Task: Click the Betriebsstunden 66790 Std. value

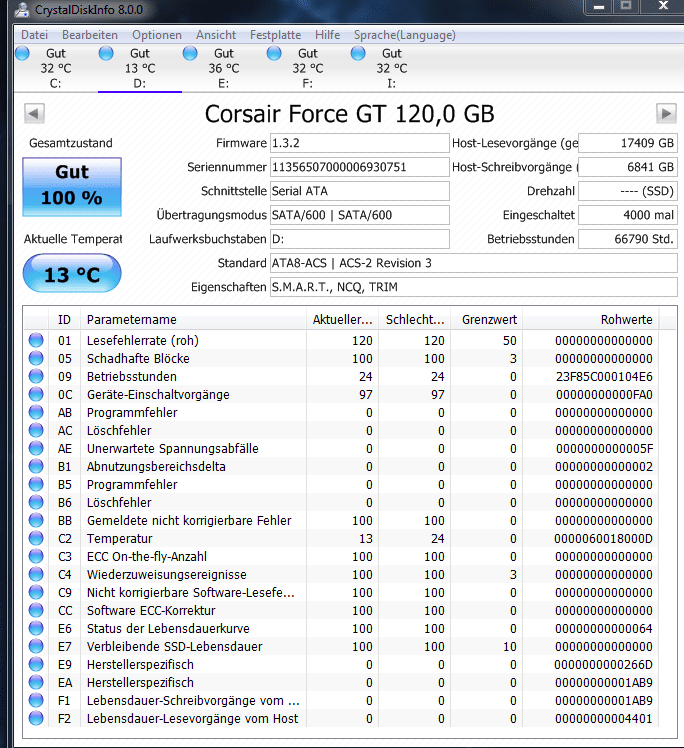Action: [628, 239]
